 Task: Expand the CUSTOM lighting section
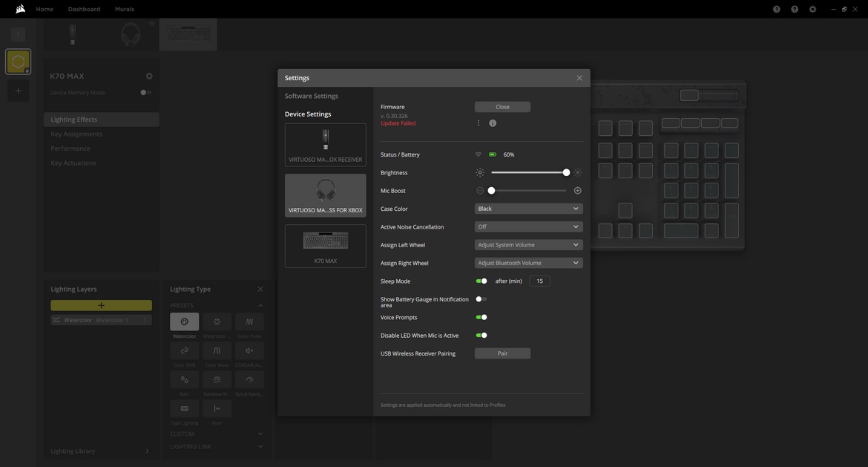(x=260, y=434)
